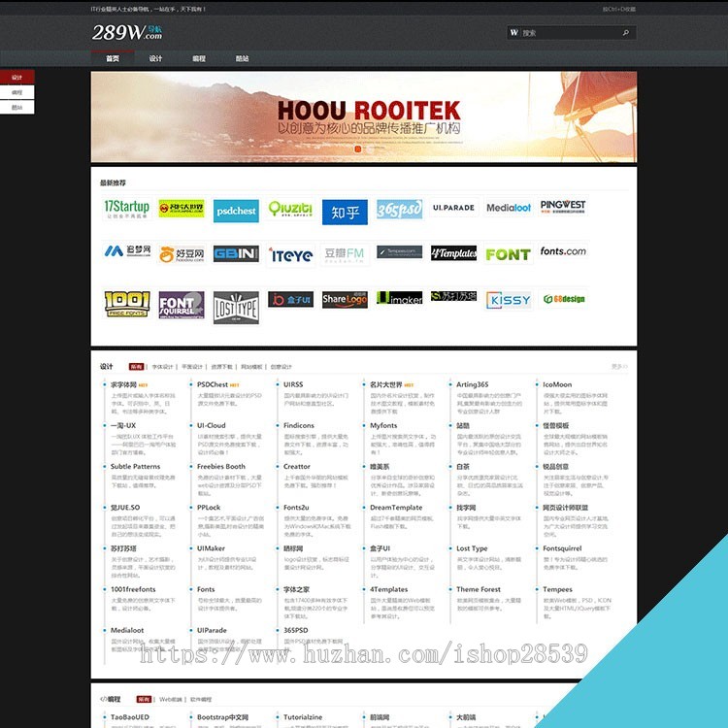Open the KISSY logo
The height and width of the screenshot is (728, 728).
[509, 300]
